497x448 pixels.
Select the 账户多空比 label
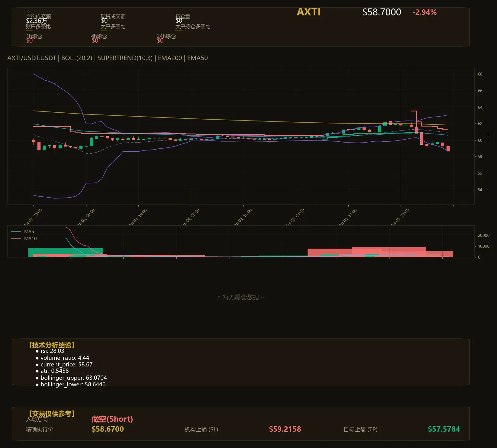pos(38,26)
